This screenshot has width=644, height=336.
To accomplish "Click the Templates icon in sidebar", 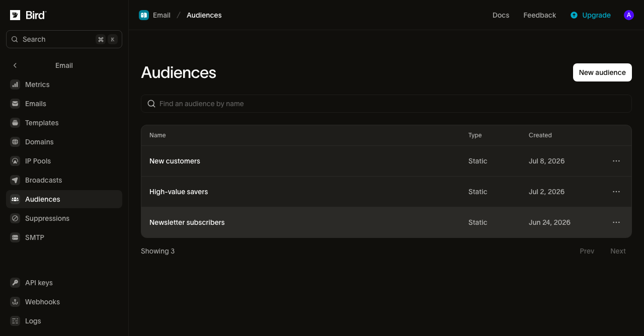I will point(15,123).
